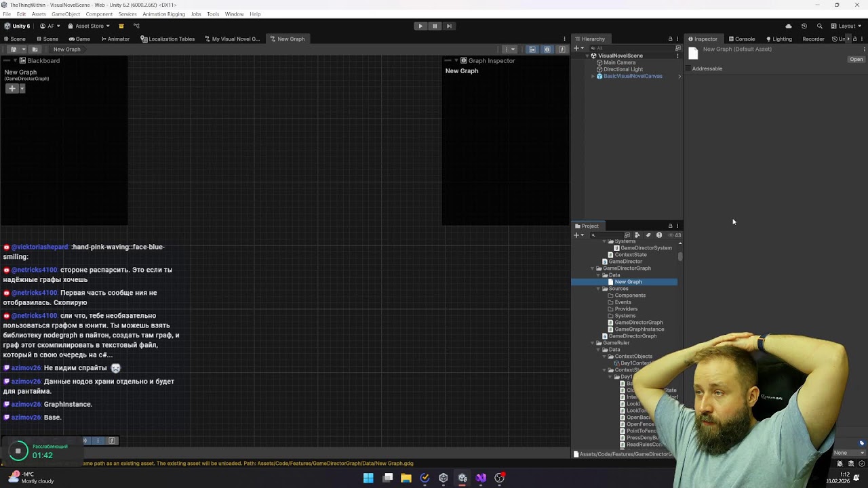Click the Unity 6 logo button
The image size is (868, 488).
pyautogui.click(x=17, y=26)
